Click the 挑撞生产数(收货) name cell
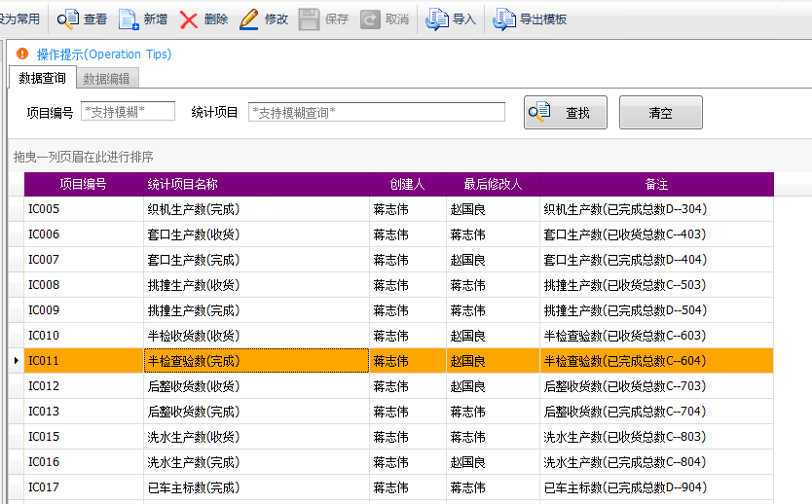This screenshot has width=812, height=504. pyautogui.click(x=256, y=285)
